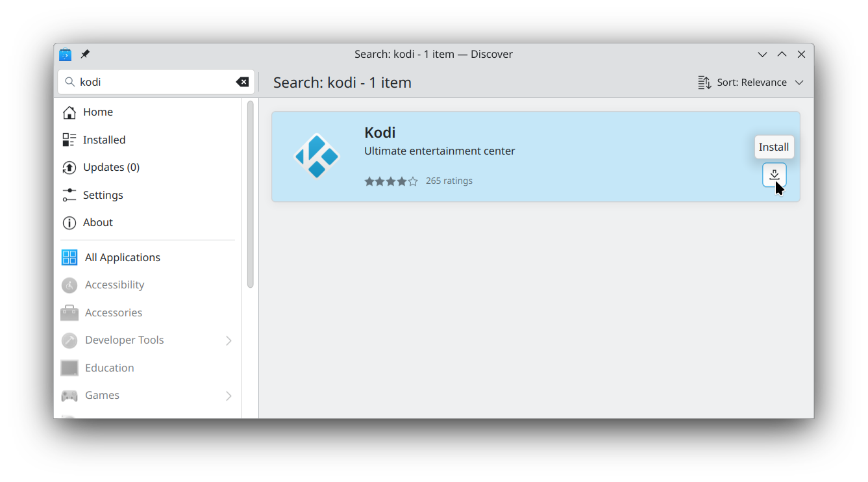
Task: Select Accessibility category
Action: (x=149, y=285)
